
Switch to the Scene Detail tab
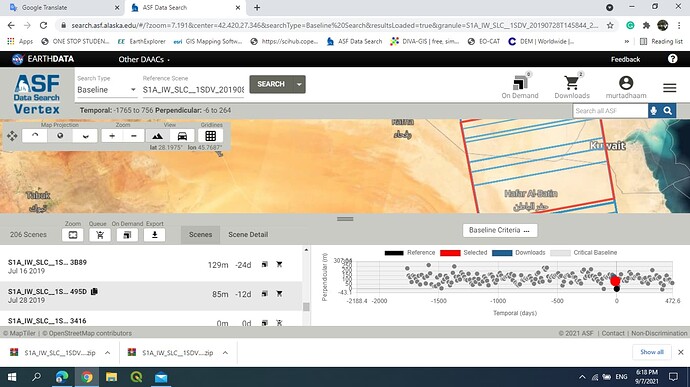pyautogui.click(x=248, y=235)
